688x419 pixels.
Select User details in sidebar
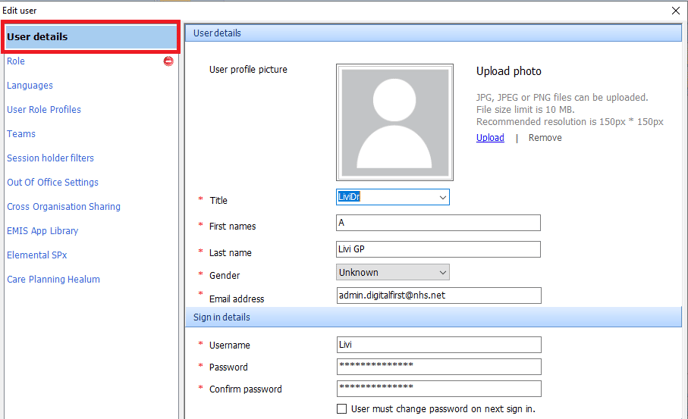point(90,37)
